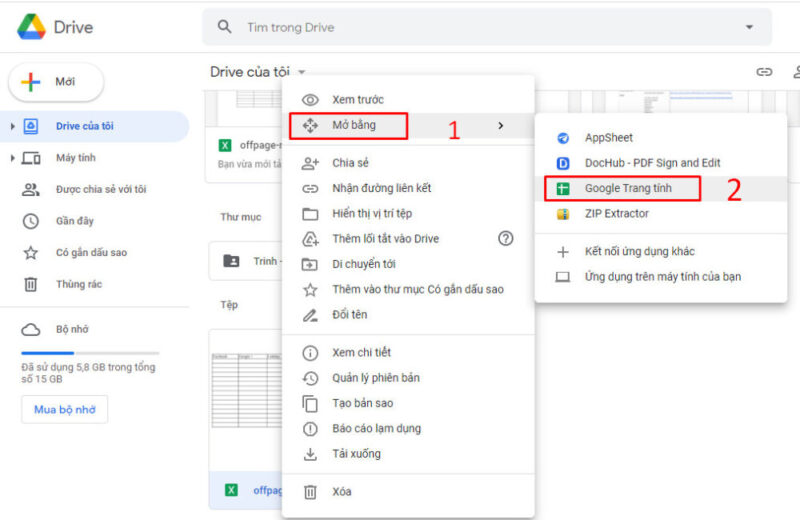Click the DocHub app icon
The height and width of the screenshot is (520, 800).
tap(563, 163)
